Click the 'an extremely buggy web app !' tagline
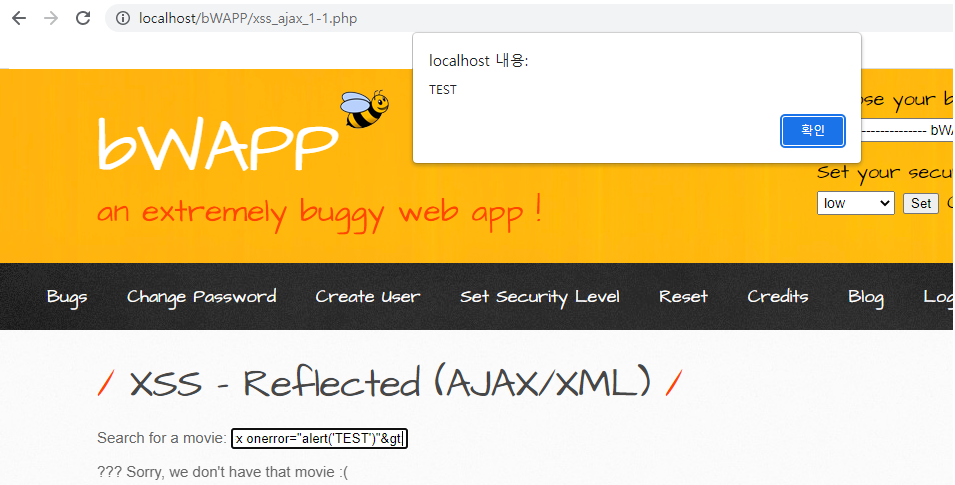The height and width of the screenshot is (485, 955). coord(319,214)
